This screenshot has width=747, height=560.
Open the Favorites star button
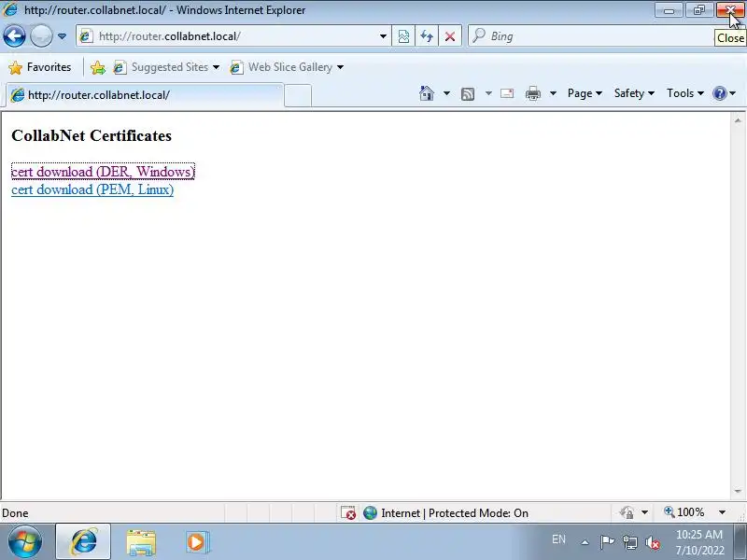[40, 67]
